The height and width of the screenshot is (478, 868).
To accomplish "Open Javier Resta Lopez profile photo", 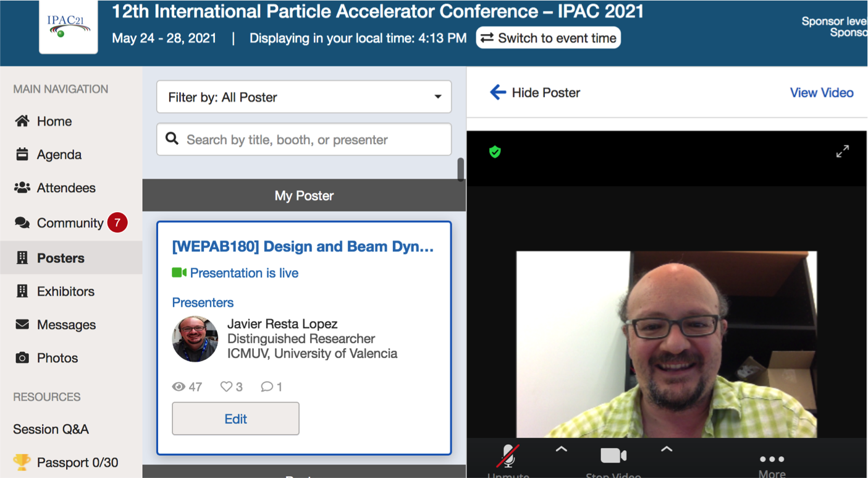I will click(x=195, y=339).
